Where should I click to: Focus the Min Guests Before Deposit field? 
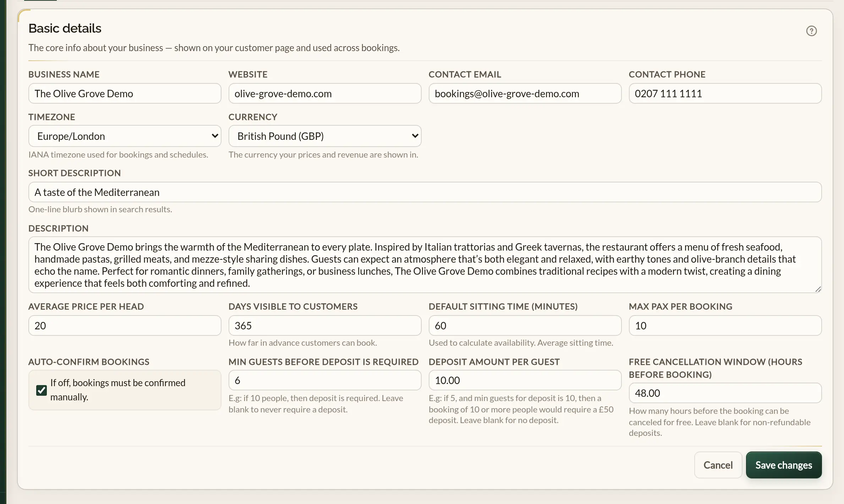pyautogui.click(x=325, y=380)
